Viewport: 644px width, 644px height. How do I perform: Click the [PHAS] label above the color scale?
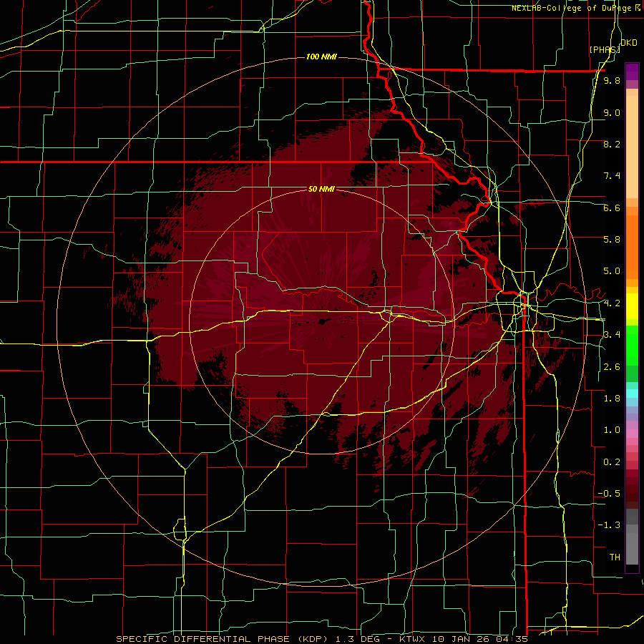(x=605, y=49)
